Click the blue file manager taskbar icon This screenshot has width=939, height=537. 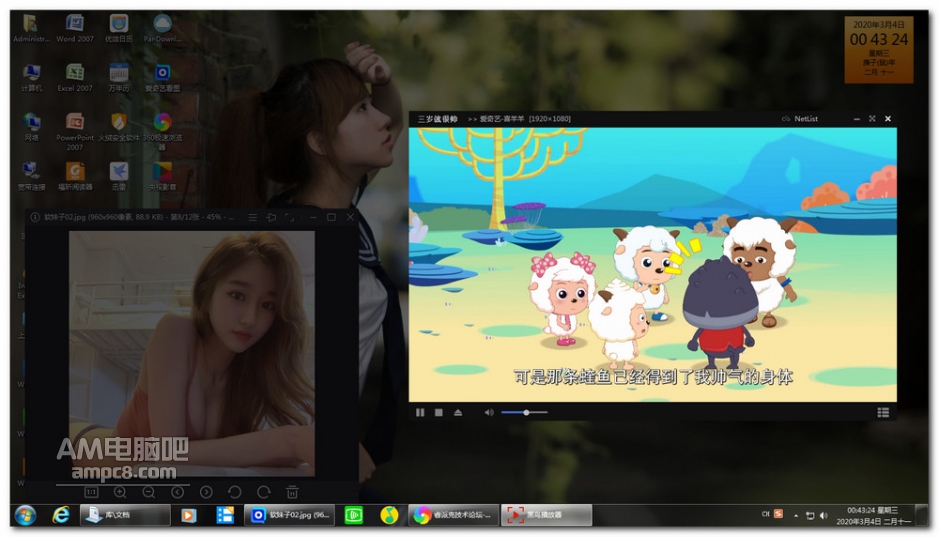tap(225, 515)
